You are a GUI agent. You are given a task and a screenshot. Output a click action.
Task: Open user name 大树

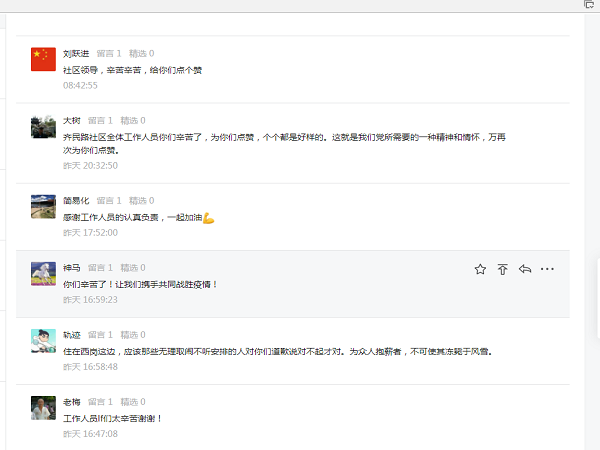[71, 120]
